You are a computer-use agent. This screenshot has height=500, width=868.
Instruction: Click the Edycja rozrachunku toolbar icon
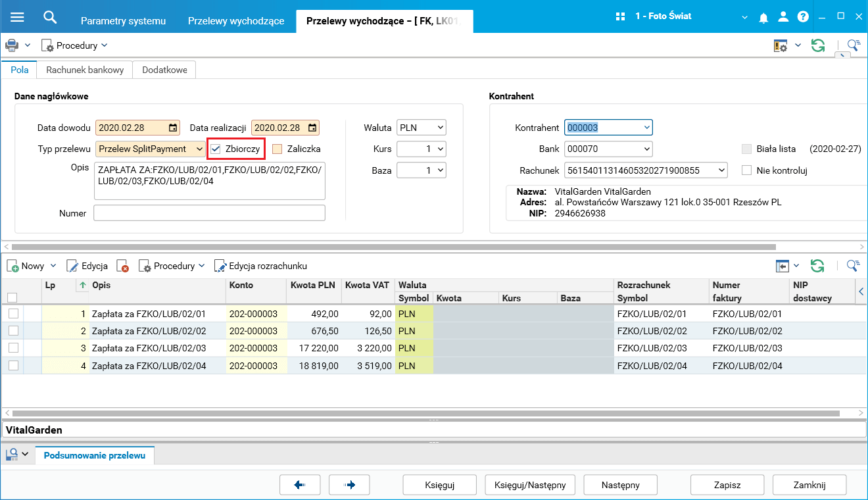220,266
